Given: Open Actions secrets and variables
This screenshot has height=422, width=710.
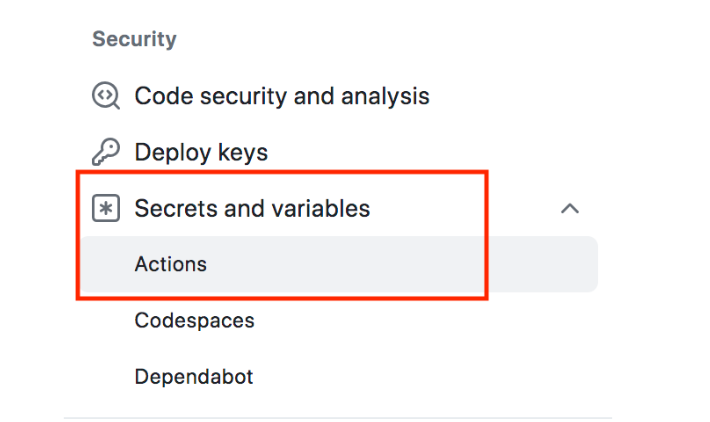Looking at the screenshot, I should click(x=171, y=265).
